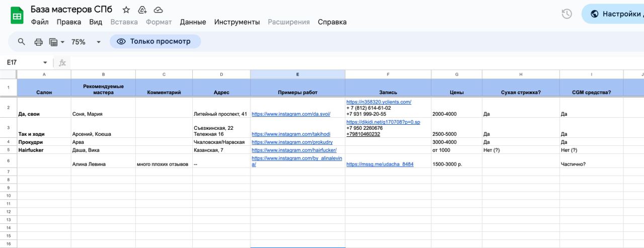The height and width of the screenshot is (248, 644).
Task: Click the select-all corner box
Action: click(x=8, y=74)
